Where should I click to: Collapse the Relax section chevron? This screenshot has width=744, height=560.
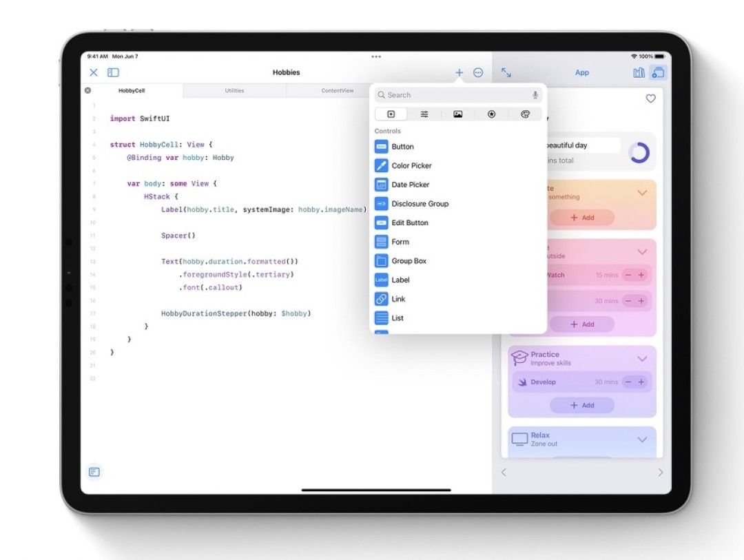pyautogui.click(x=642, y=439)
